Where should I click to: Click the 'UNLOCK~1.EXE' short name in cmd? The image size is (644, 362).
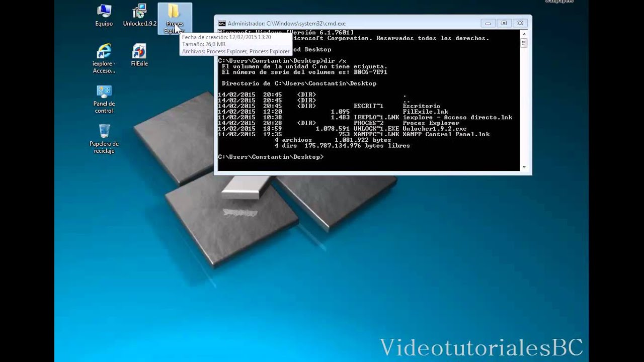376,129
